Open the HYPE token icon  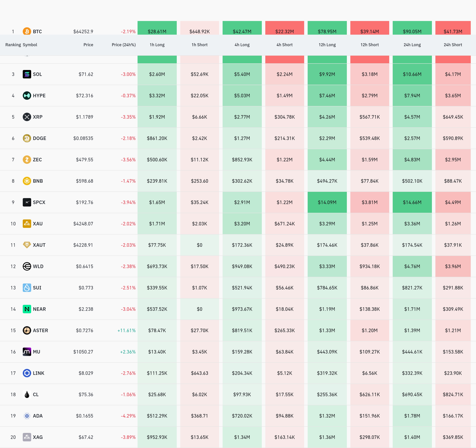tap(27, 96)
